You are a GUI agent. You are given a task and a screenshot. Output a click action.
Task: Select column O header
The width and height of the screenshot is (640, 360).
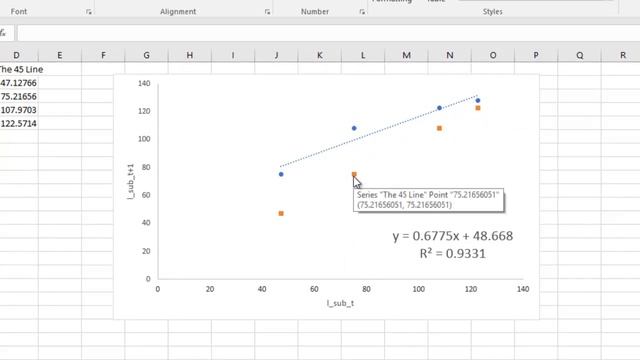click(493, 55)
